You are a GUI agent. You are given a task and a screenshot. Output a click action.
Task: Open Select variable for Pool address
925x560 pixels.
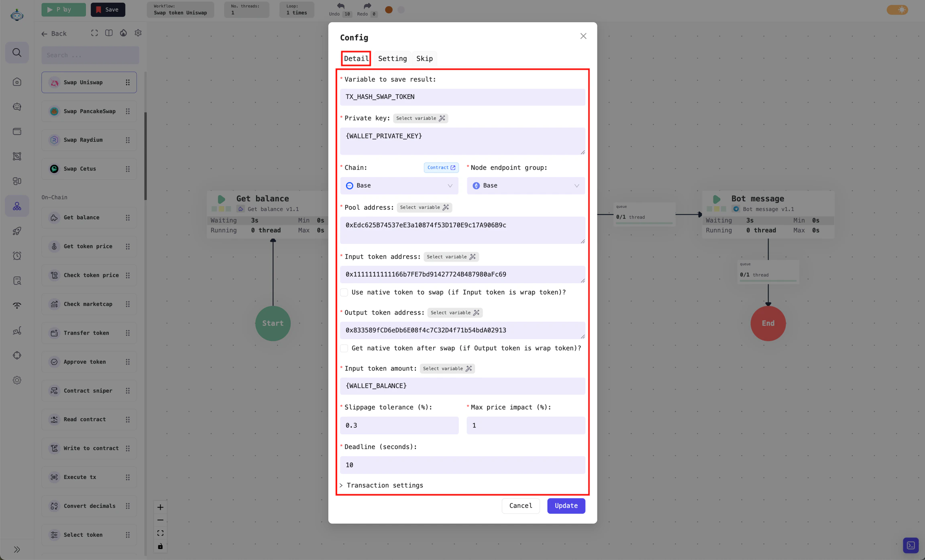coord(424,207)
